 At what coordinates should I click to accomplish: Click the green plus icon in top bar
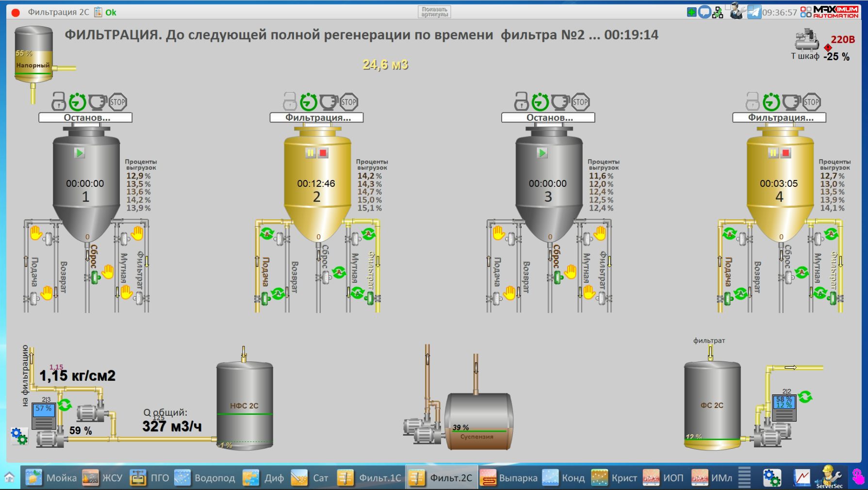click(x=692, y=12)
